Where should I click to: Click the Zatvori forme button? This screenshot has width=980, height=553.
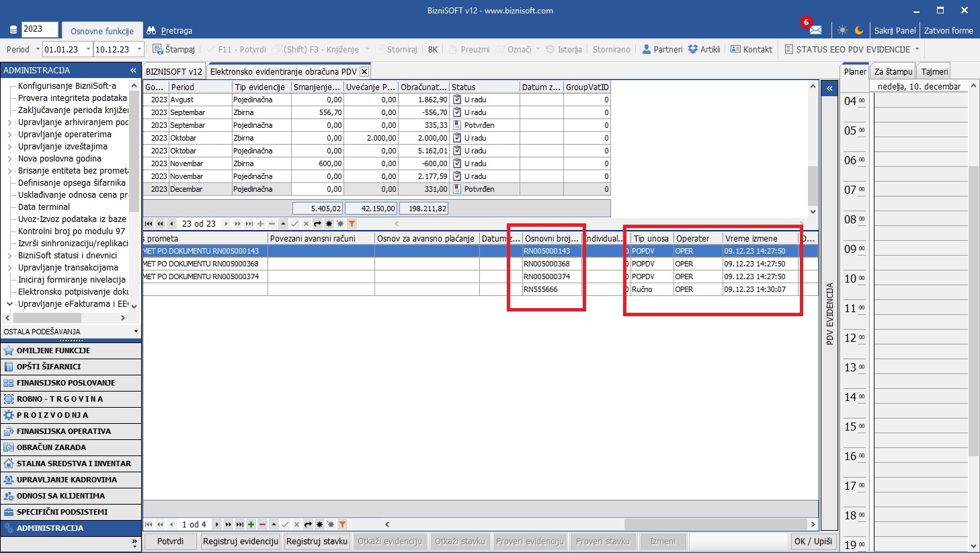pyautogui.click(x=948, y=30)
